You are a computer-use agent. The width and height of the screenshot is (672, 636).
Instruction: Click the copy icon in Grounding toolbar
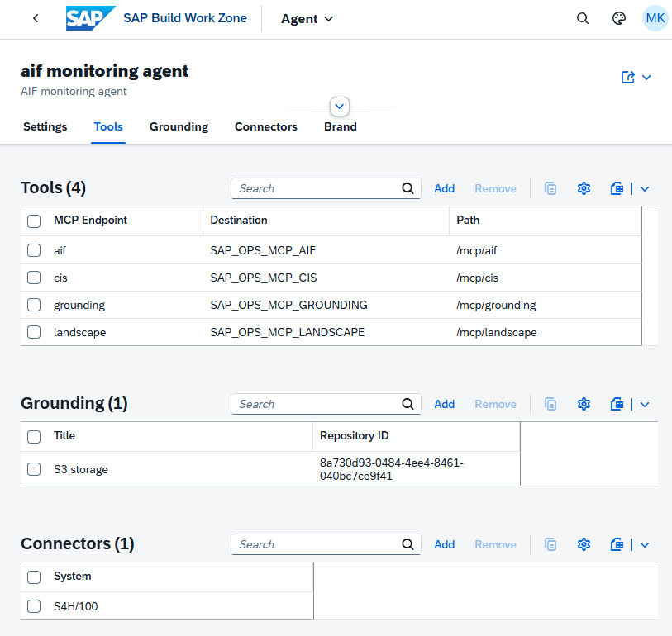pyautogui.click(x=550, y=404)
